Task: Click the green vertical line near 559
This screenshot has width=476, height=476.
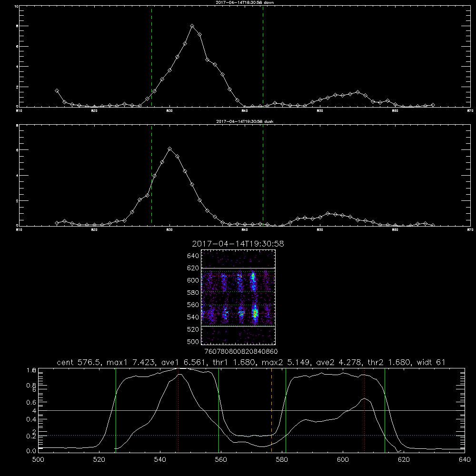Action: 218,410
